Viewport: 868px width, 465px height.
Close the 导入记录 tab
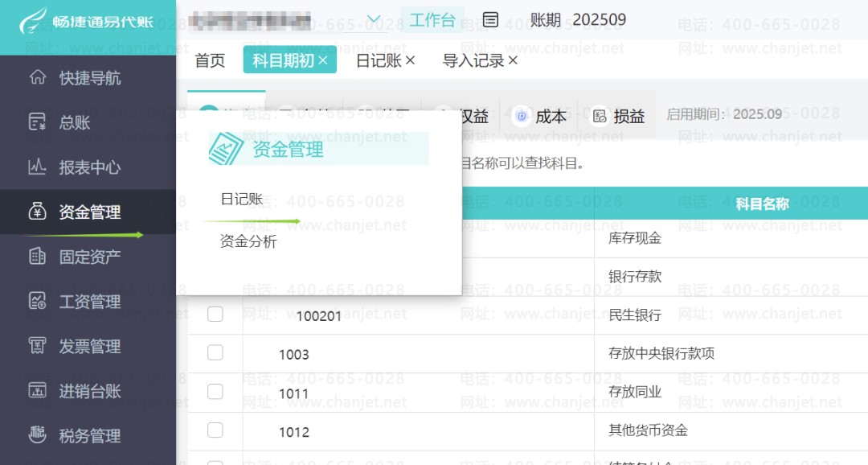point(513,60)
